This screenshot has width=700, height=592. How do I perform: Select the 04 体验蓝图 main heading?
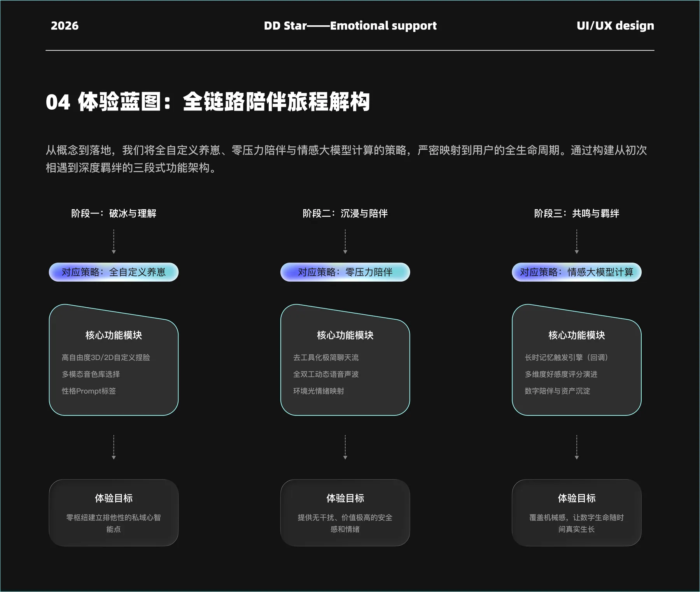click(208, 102)
